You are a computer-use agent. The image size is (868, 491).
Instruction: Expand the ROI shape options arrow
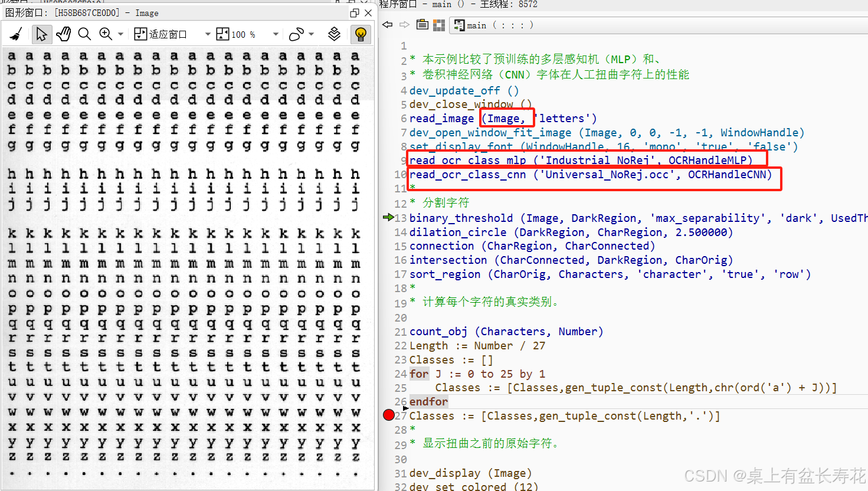tap(312, 34)
